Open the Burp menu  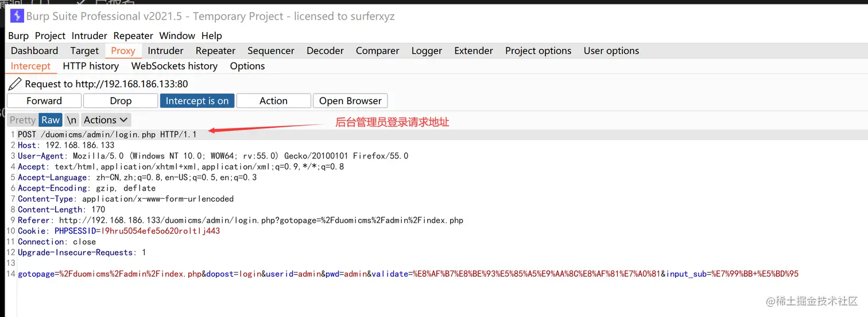tap(18, 36)
